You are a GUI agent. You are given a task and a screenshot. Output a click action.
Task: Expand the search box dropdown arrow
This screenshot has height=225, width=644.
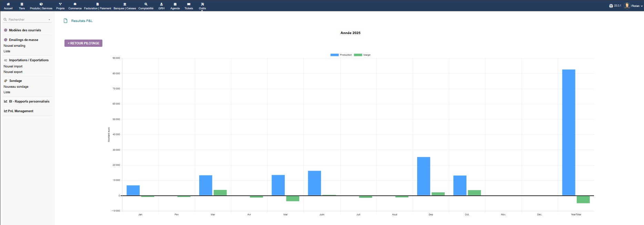click(49, 20)
